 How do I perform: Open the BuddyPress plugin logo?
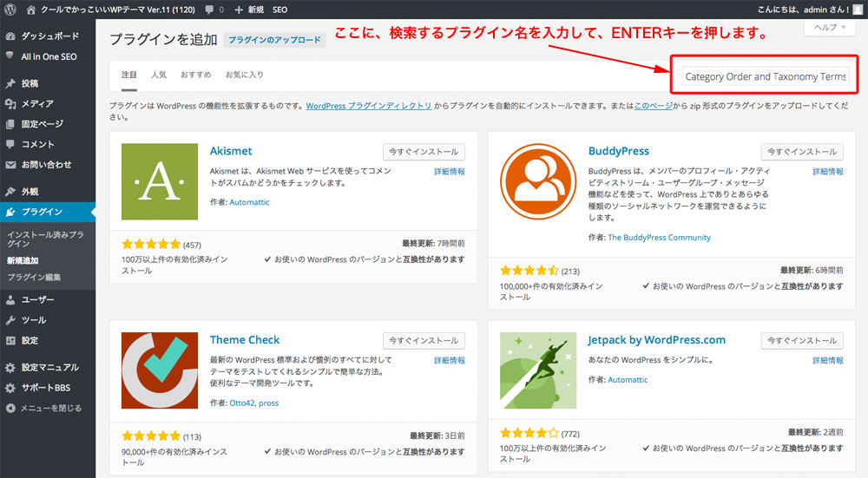538,181
